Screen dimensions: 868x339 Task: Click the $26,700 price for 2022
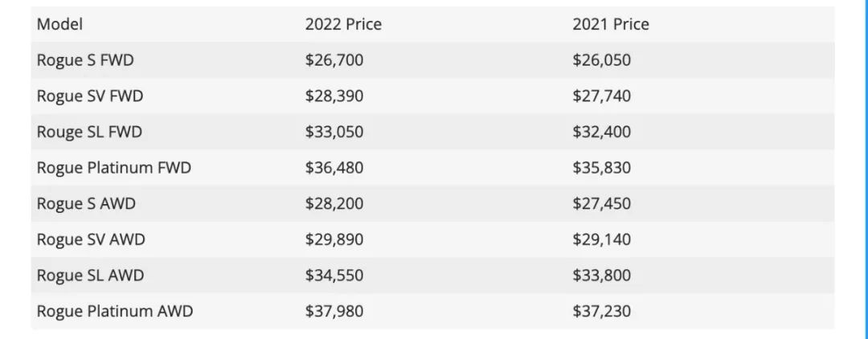point(334,60)
